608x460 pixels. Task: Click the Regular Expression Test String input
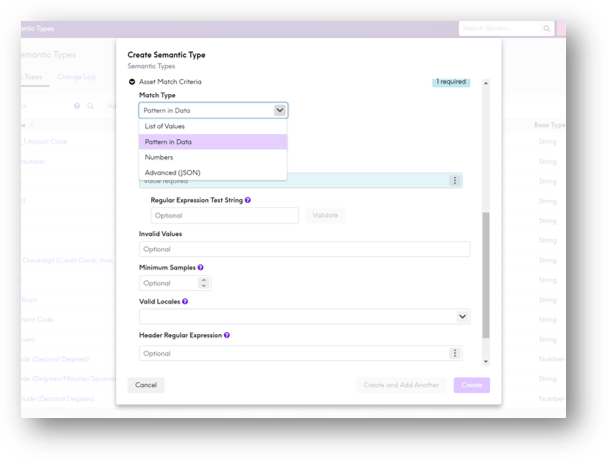click(x=225, y=216)
